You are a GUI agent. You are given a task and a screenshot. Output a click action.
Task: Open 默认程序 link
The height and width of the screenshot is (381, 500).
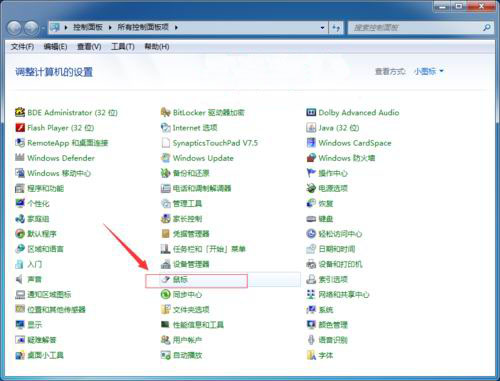pyautogui.click(x=42, y=234)
